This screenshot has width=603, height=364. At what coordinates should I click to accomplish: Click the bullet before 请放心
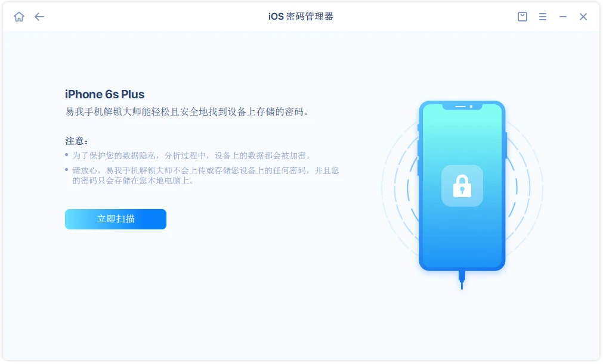pos(67,169)
